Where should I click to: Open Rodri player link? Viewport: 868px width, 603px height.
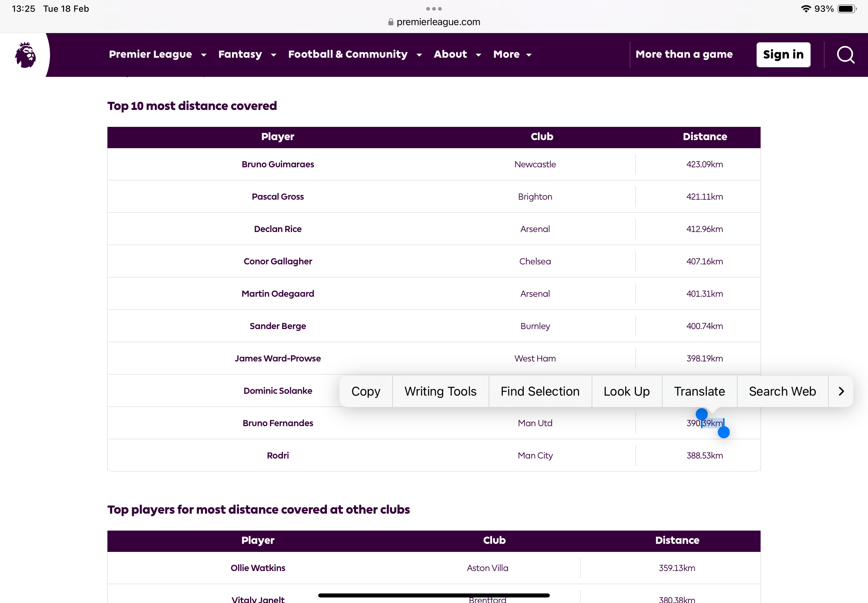point(278,456)
